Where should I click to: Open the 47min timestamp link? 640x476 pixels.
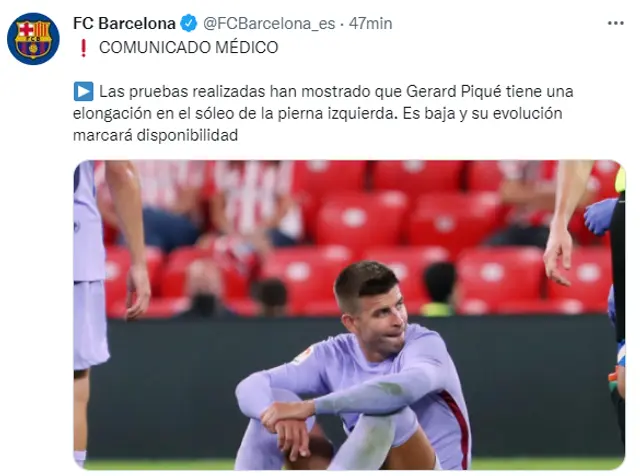(371, 23)
